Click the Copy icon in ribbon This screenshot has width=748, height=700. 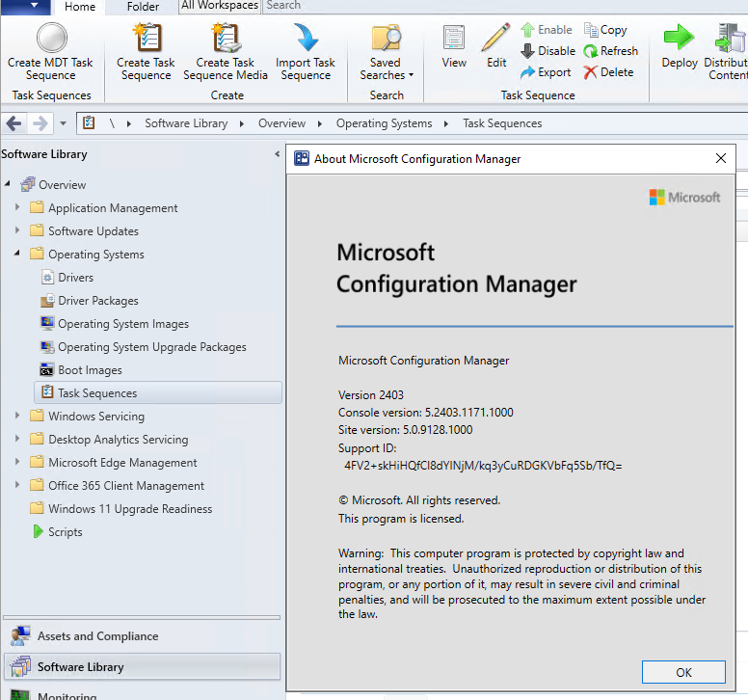(x=591, y=30)
